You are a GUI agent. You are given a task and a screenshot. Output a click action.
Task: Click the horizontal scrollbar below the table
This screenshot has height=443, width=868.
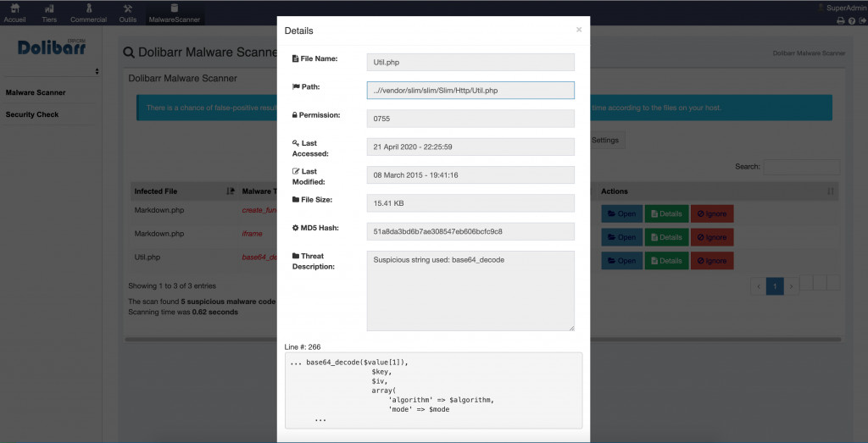pyautogui.click(x=482, y=340)
